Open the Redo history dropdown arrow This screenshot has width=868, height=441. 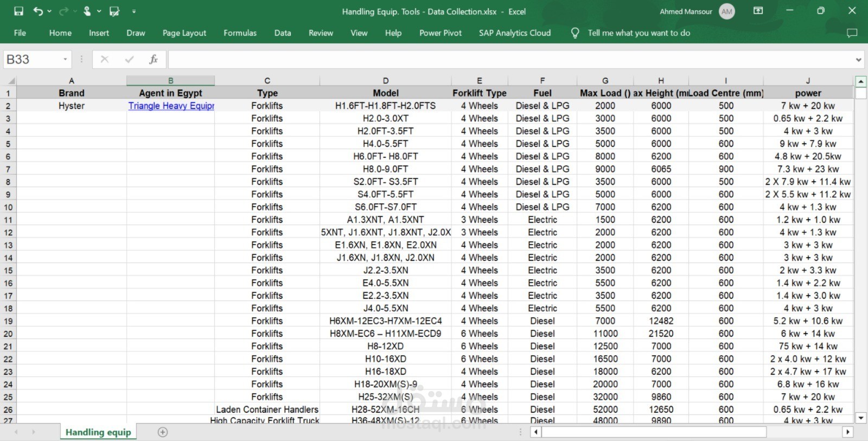(x=75, y=11)
